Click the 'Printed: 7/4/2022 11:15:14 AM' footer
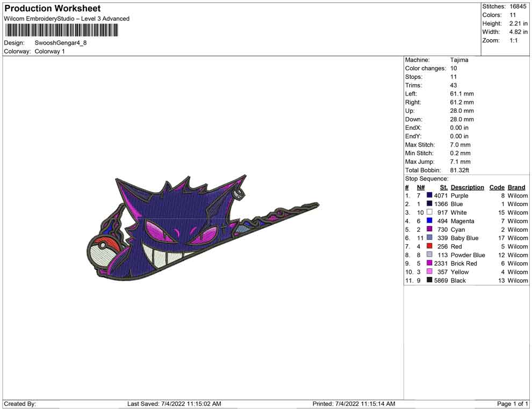532x409 pixels. point(354,404)
